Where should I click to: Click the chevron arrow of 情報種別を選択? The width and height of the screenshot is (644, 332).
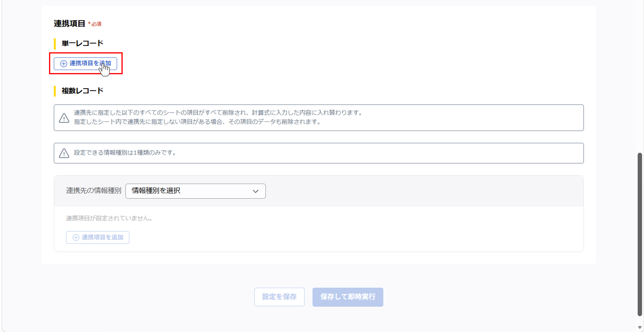tap(255, 191)
